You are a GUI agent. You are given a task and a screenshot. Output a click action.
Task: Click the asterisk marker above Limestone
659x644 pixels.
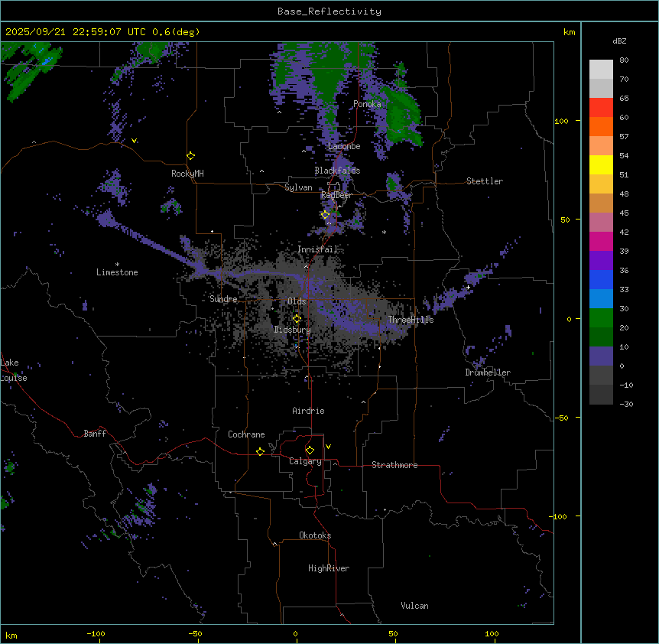[x=117, y=264]
